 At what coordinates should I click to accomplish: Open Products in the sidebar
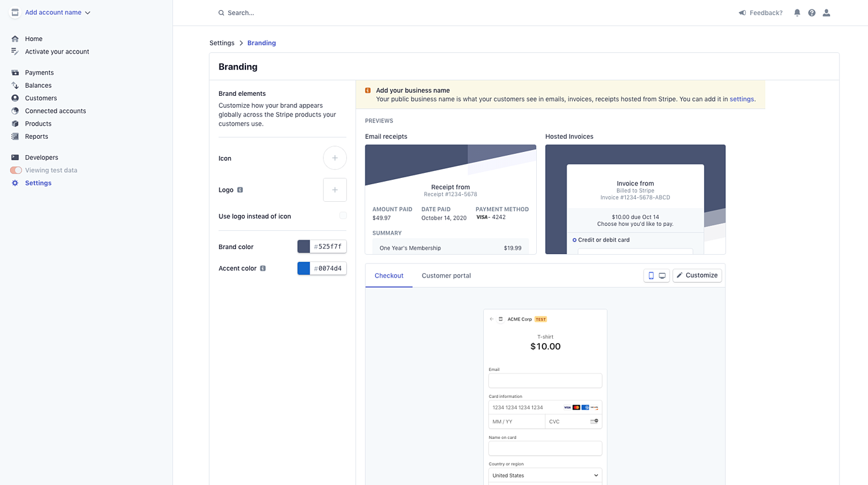pyautogui.click(x=38, y=124)
